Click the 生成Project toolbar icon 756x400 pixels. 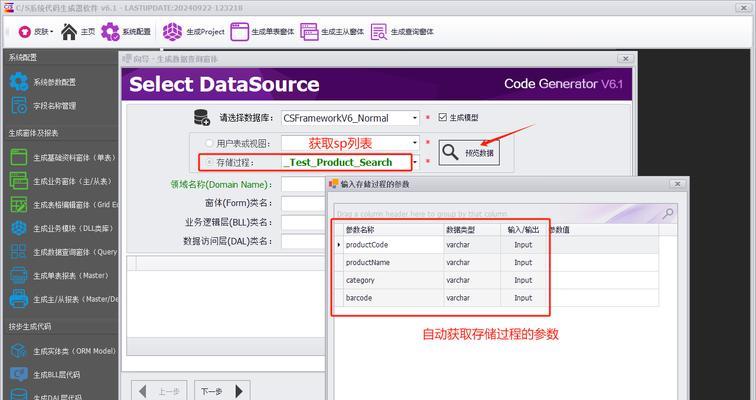click(x=173, y=32)
